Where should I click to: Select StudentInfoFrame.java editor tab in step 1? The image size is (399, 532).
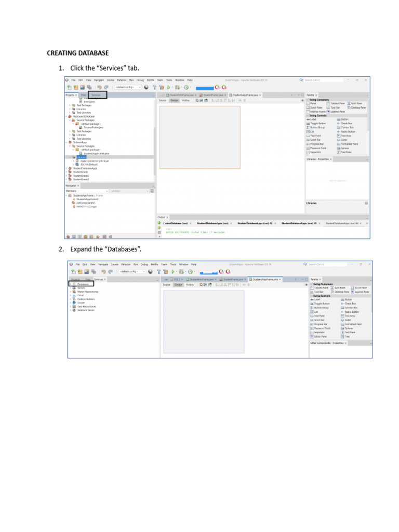click(181, 96)
